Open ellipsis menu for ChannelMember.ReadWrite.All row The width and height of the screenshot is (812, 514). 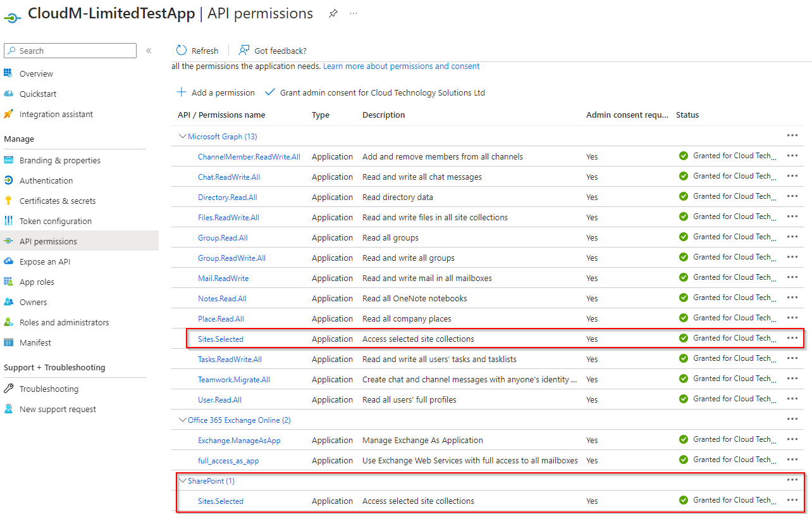tap(792, 156)
